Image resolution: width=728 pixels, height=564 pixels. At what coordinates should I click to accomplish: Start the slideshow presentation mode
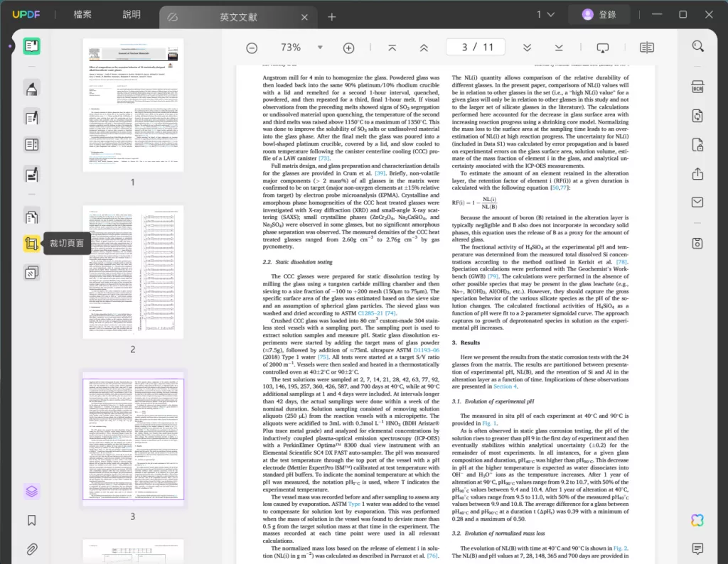[x=603, y=48]
